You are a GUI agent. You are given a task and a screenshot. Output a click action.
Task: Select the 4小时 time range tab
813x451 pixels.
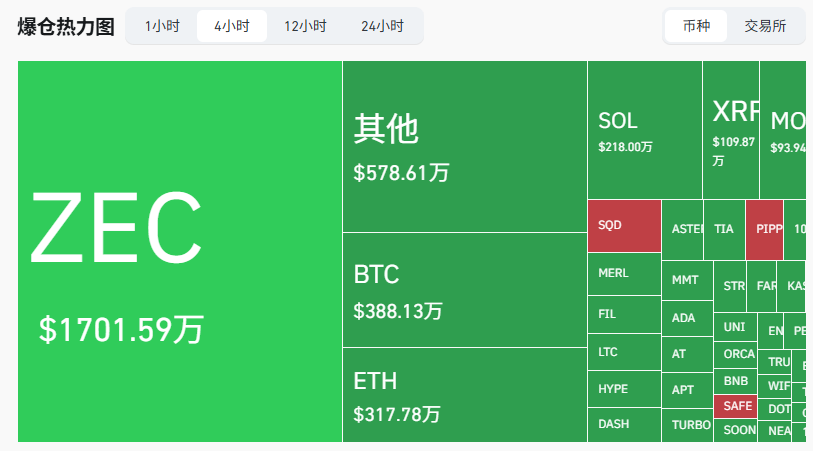pyautogui.click(x=232, y=26)
